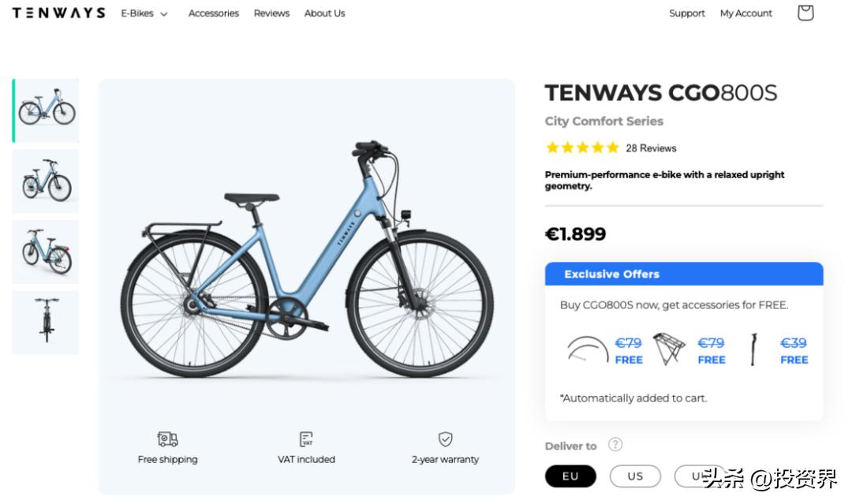The height and width of the screenshot is (504, 852).
Task: Click the free fender accessory icon
Action: pyautogui.click(x=587, y=350)
